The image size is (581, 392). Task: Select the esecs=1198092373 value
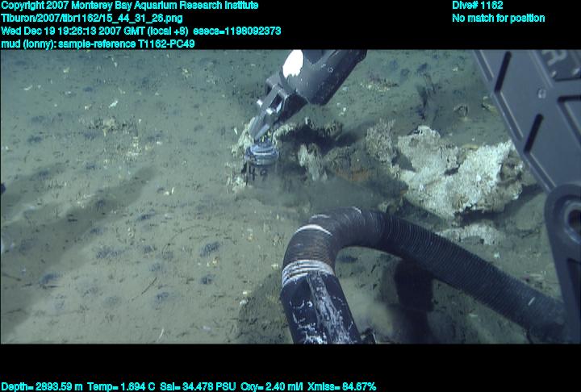245,31
